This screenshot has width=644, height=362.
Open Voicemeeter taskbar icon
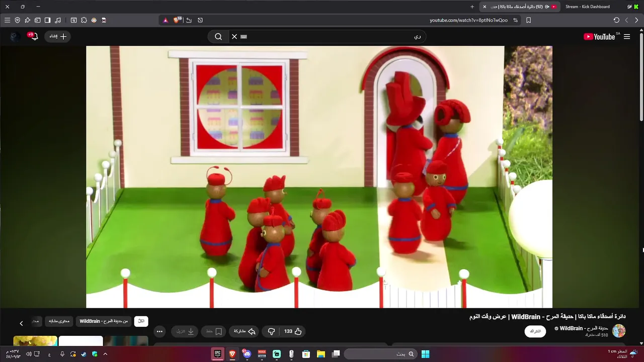(262, 354)
